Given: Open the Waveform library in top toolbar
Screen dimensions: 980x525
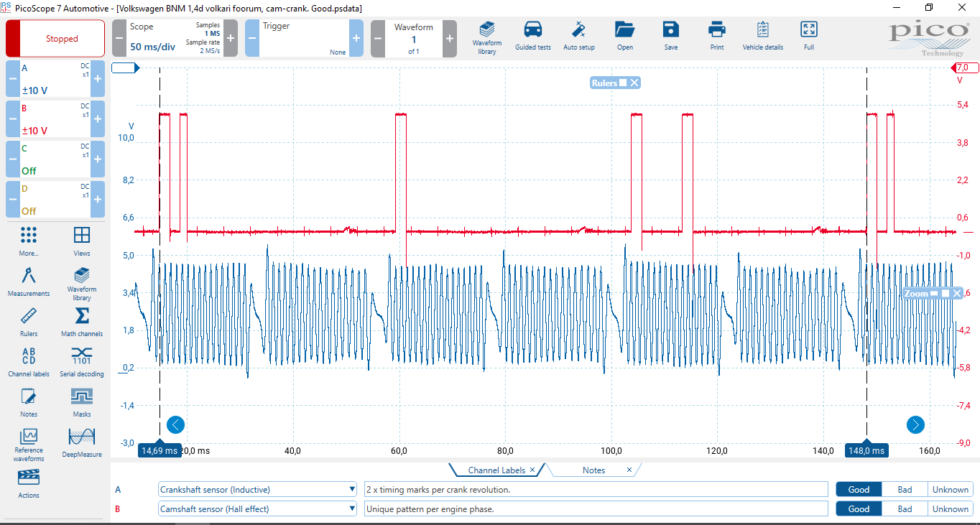Looking at the screenshot, I should coord(486,37).
